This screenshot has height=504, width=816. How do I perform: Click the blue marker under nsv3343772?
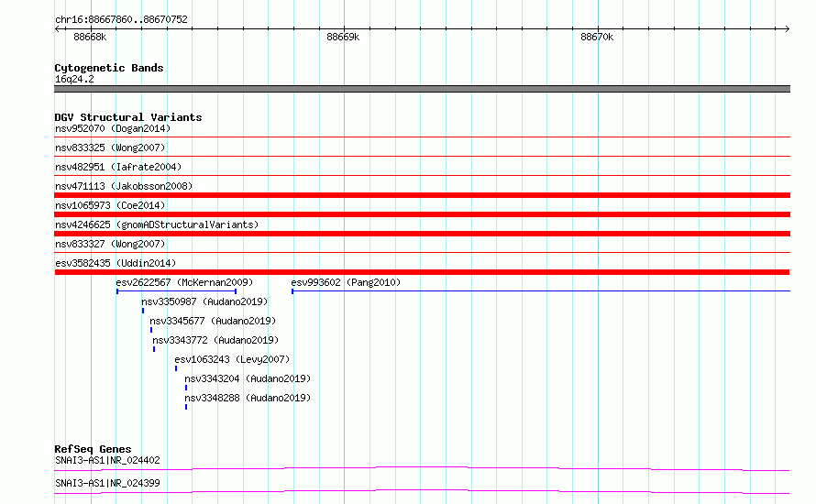[x=154, y=349]
